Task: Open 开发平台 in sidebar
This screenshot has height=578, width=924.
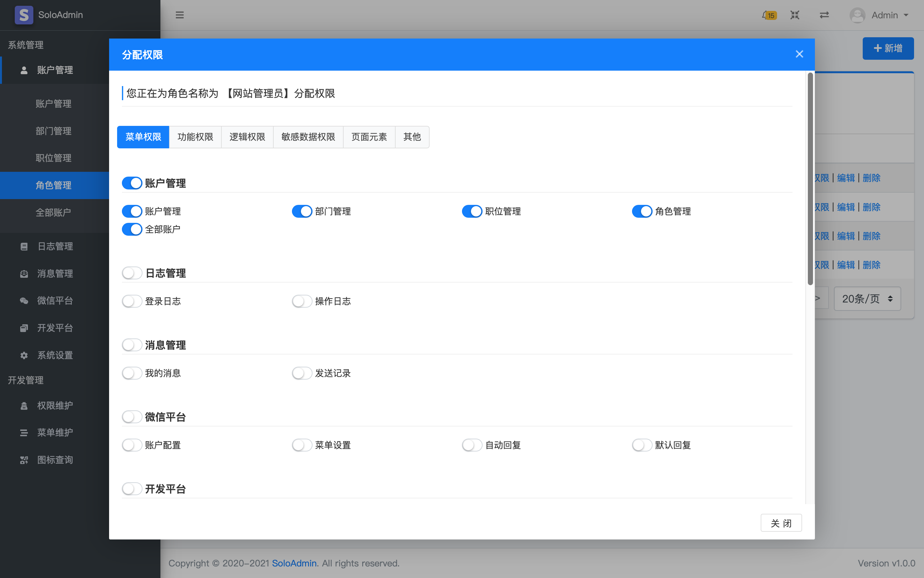Action: coord(55,328)
